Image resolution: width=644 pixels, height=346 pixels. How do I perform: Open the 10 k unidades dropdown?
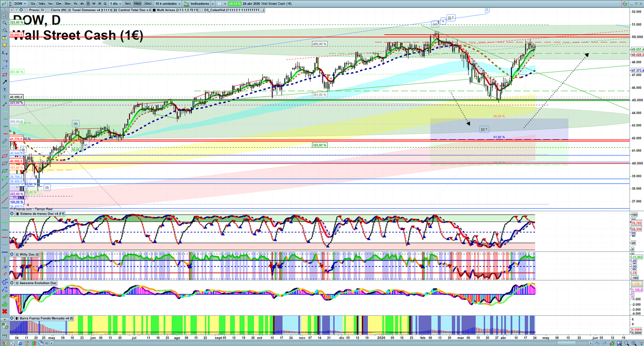(168, 4)
